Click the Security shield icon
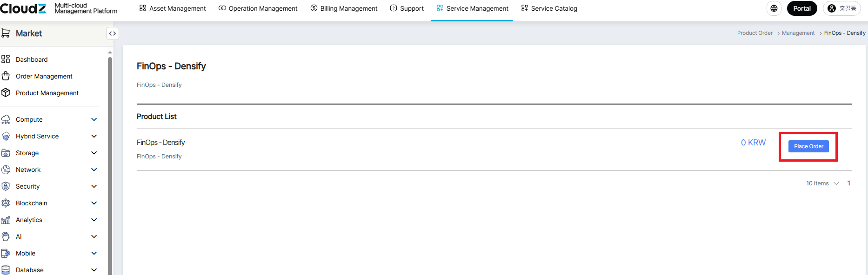This screenshot has width=868, height=275. click(x=6, y=186)
